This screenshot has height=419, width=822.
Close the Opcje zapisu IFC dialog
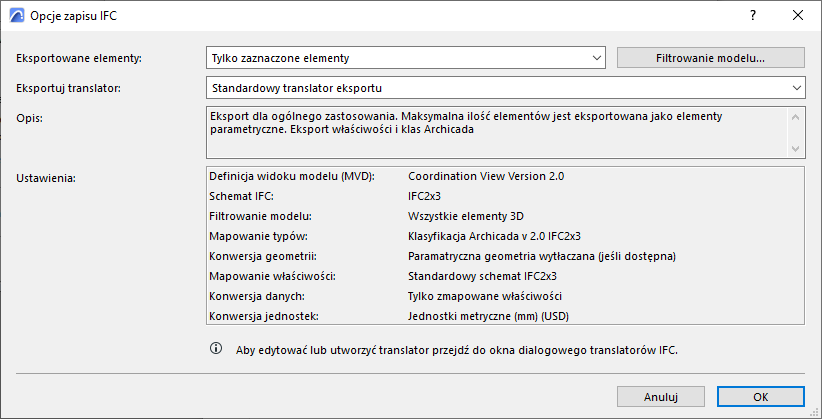click(x=797, y=16)
